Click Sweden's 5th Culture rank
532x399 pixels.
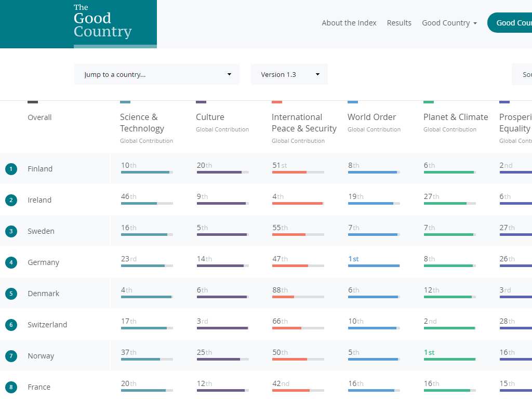(202, 228)
